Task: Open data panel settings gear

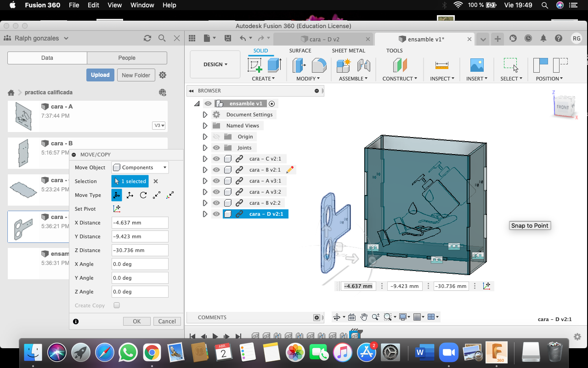Action: [x=163, y=75]
